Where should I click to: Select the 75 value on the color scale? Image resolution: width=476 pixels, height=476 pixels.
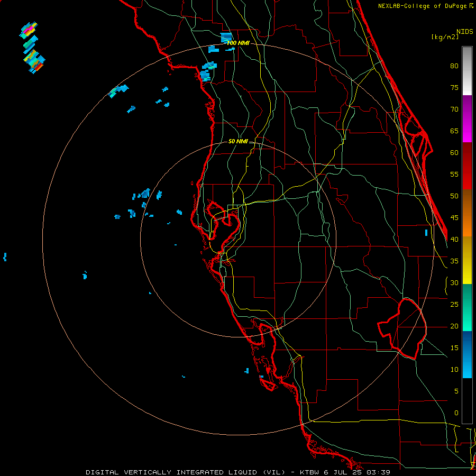pos(454,87)
